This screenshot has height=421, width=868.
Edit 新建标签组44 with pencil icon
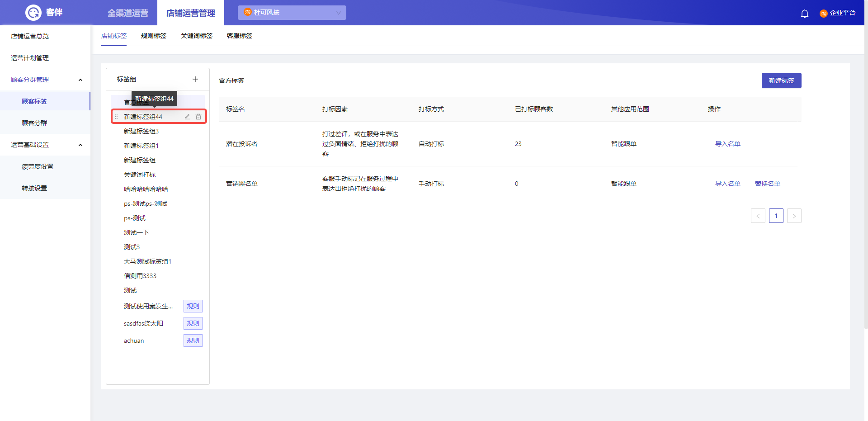(187, 117)
